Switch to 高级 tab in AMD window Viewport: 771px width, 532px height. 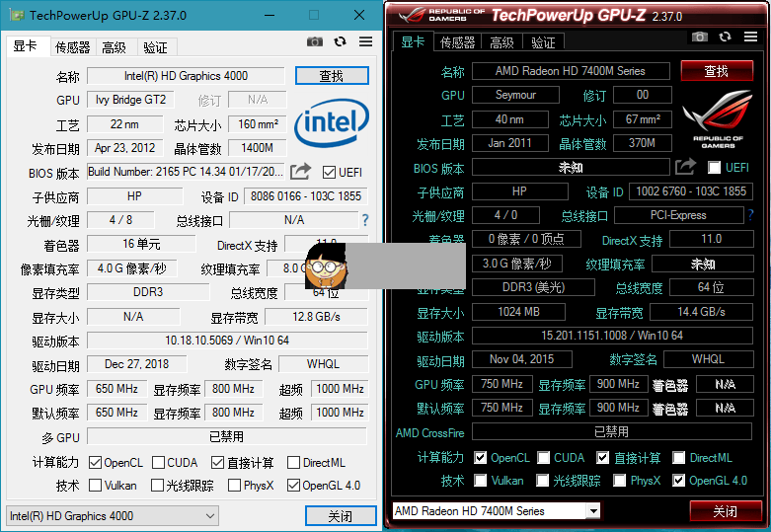pyautogui.click(x=501, y=42)
